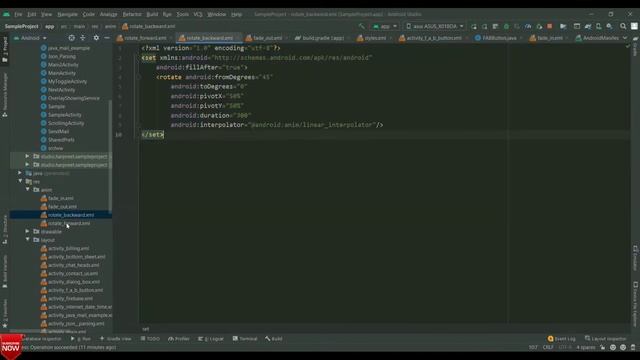Click the CRLF line separator status

pyautogui.click(x=548, y=347)
